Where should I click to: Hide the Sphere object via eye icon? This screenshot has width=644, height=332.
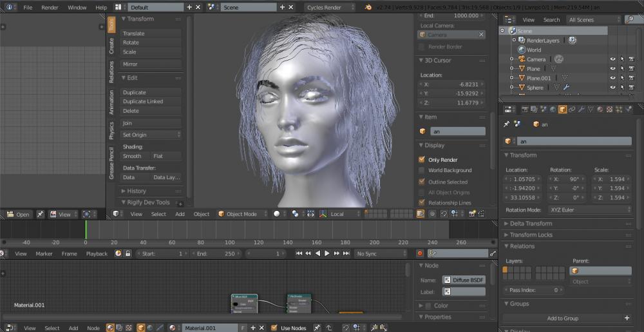click(x=613, y=88)
